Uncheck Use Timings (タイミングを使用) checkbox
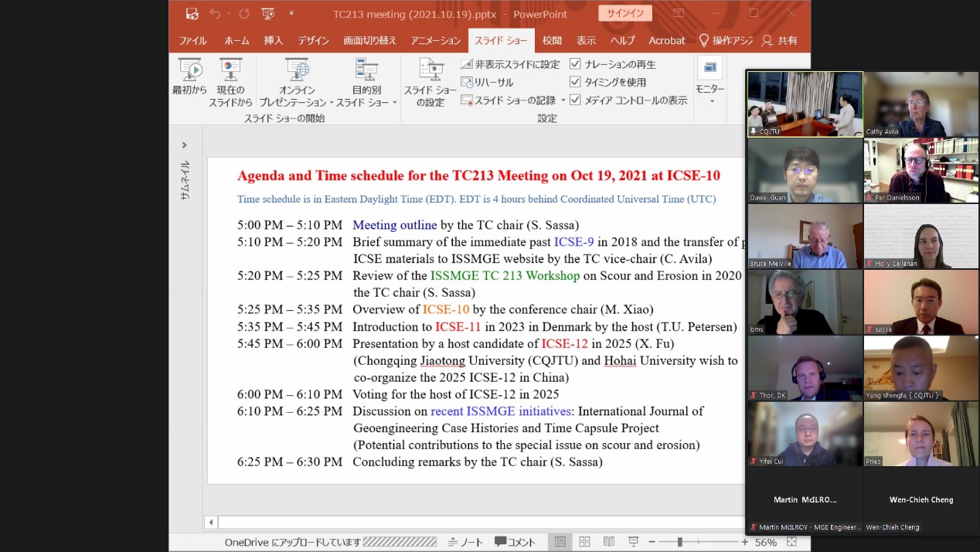This screenshot has height=552, width=980. point(575,82)
